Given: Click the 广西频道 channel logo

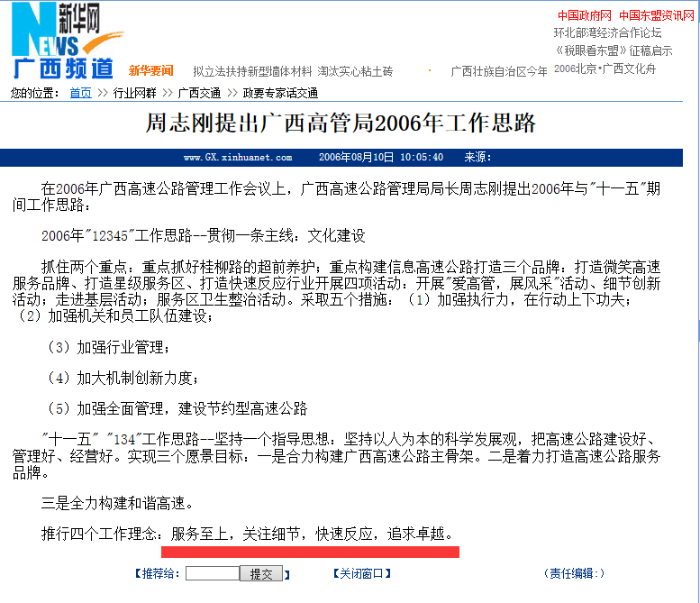Looking at the screenshot, I should click(x=63, y=69).
